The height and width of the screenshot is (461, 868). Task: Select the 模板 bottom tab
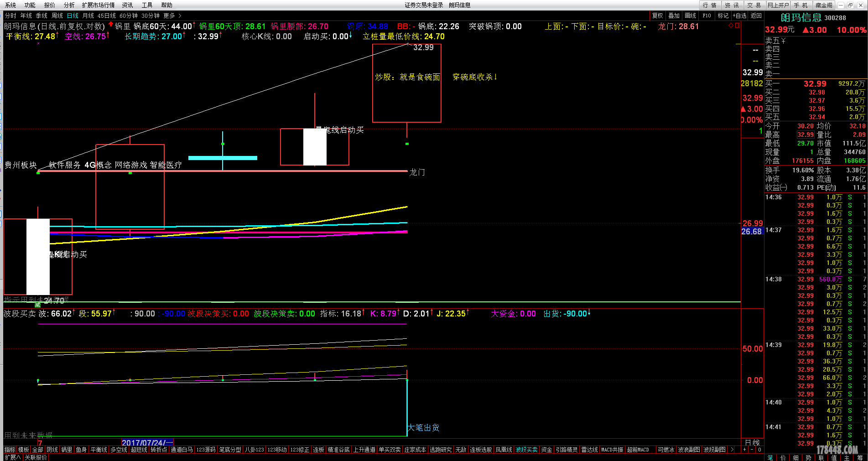(x=24, y=450)
